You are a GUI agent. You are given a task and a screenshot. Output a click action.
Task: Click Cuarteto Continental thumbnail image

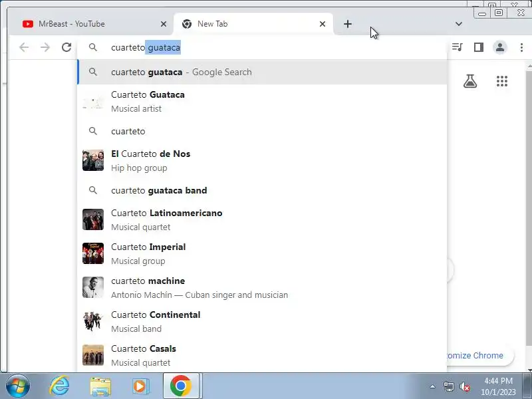(93, 321)
